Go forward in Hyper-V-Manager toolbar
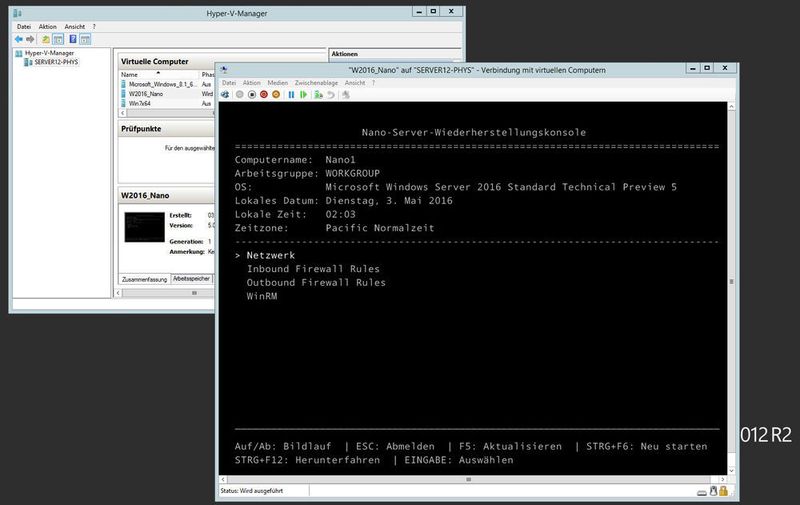The height and width of the screenshot is (505, 800). coord(30,39)
